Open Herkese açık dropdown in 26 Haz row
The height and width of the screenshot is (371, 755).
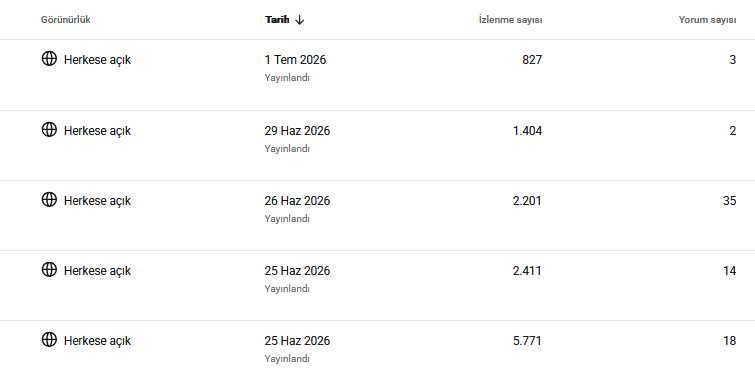(86, 200)
